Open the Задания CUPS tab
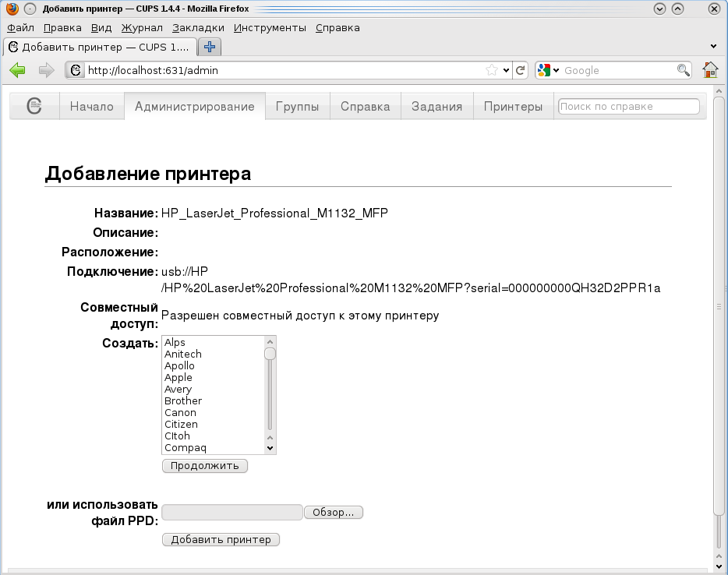Viewport: 728px width, 575px height. coord(437,106)
